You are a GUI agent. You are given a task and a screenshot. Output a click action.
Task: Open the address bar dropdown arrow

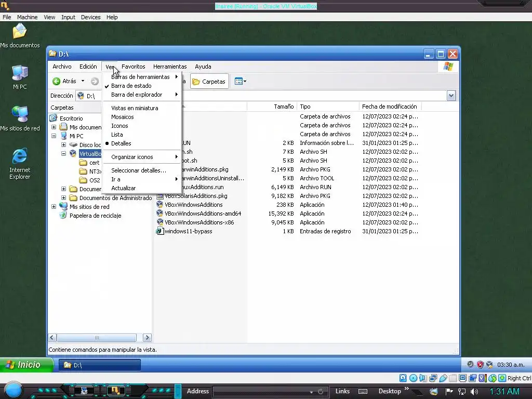click(451, 96)
